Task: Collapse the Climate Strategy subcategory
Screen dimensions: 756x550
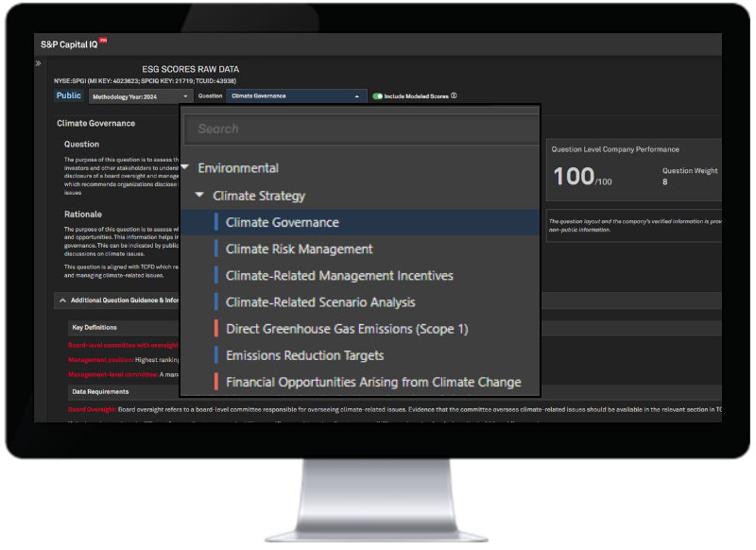Action: tap(199, 195)
